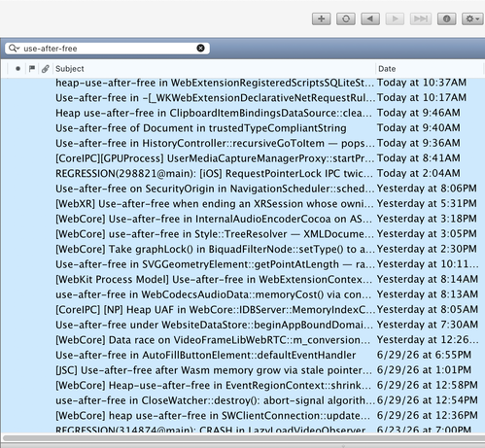
Task: Select 'use-after-free in WebCodecsAudioData::memoryCost()' row
Action: 242,294
